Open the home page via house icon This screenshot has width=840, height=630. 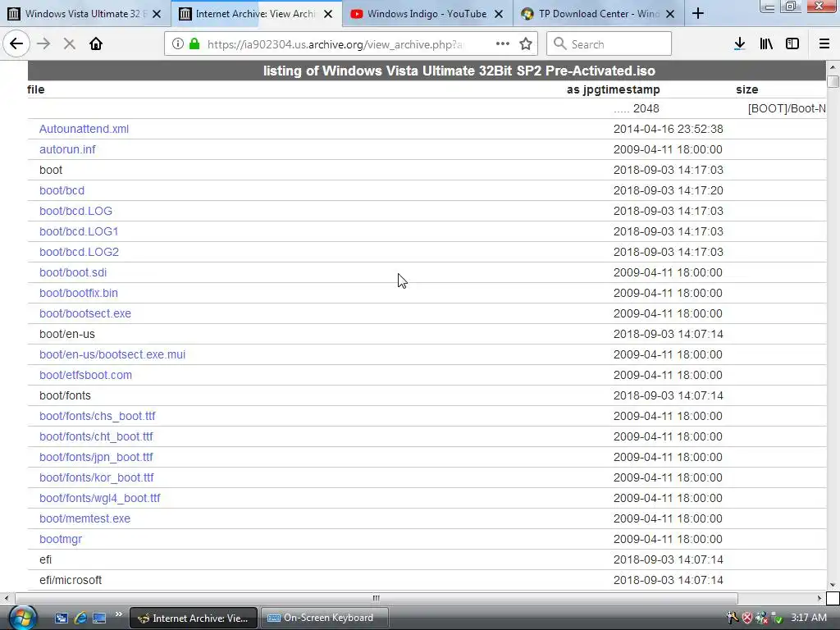coord(96,44)
